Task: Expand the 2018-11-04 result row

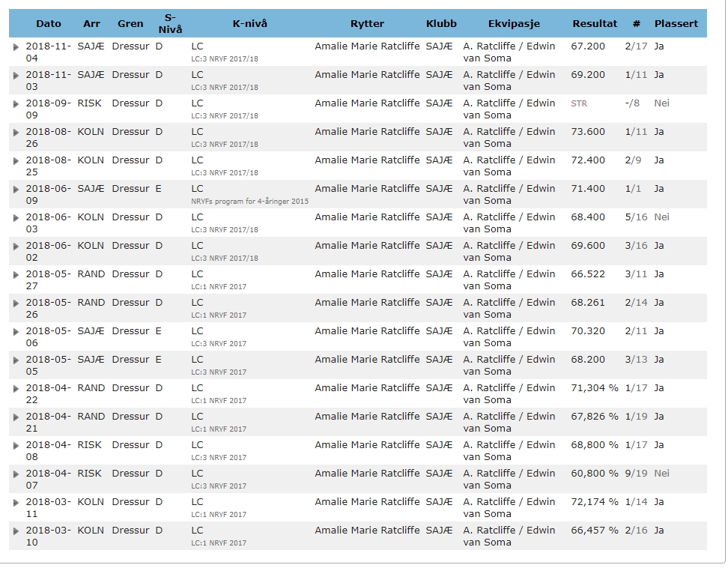Action: click(x=16, y=47)
